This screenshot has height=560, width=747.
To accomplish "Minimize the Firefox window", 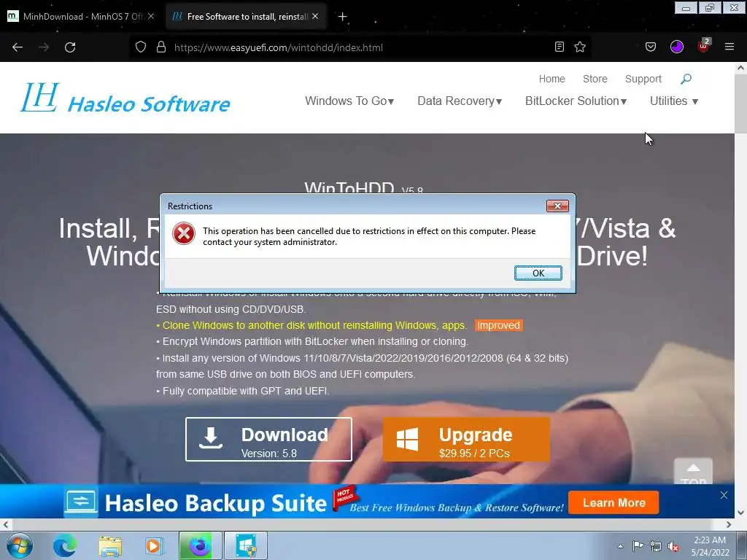I will pyautogui.click(x=686, y=8).
